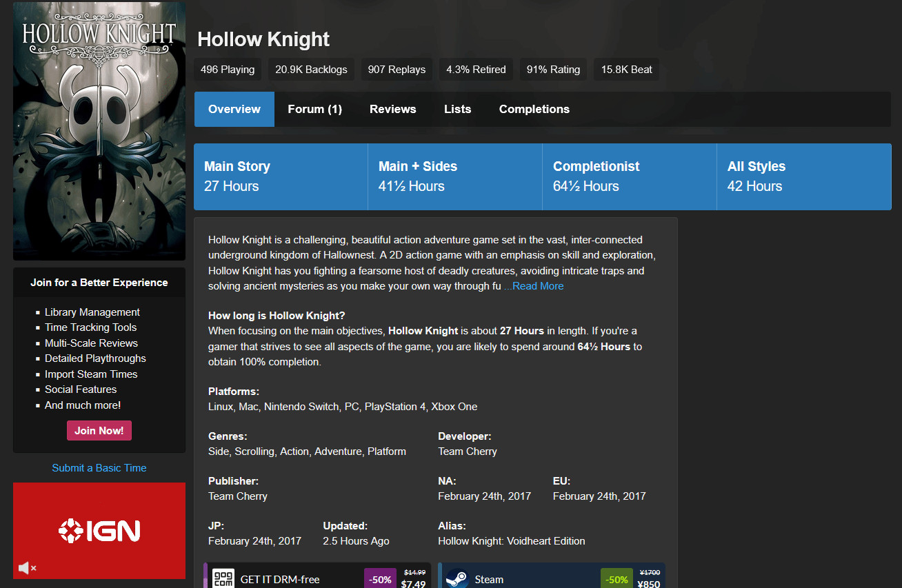Click the All Styles 42 Hours tile
The width and height of the screenshot is (902, 588).
click(804, 176)
